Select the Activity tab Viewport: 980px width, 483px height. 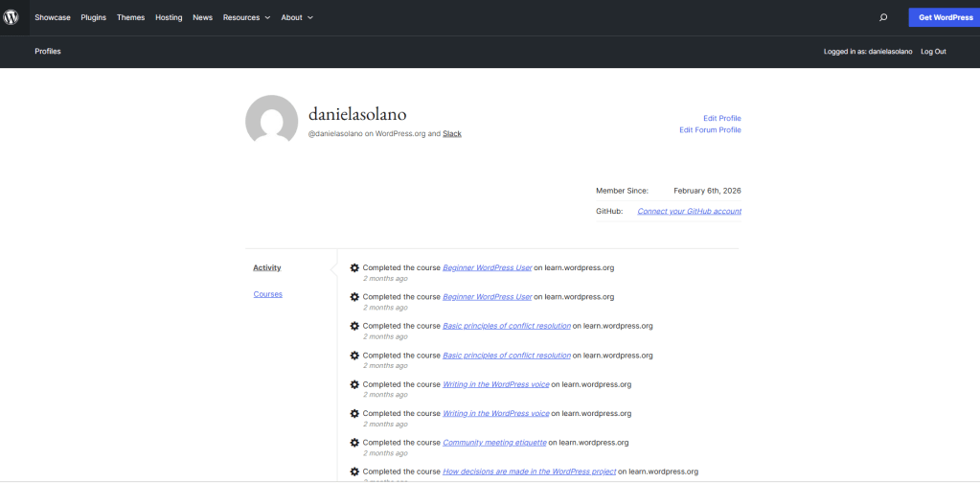[x=267, y=267]
